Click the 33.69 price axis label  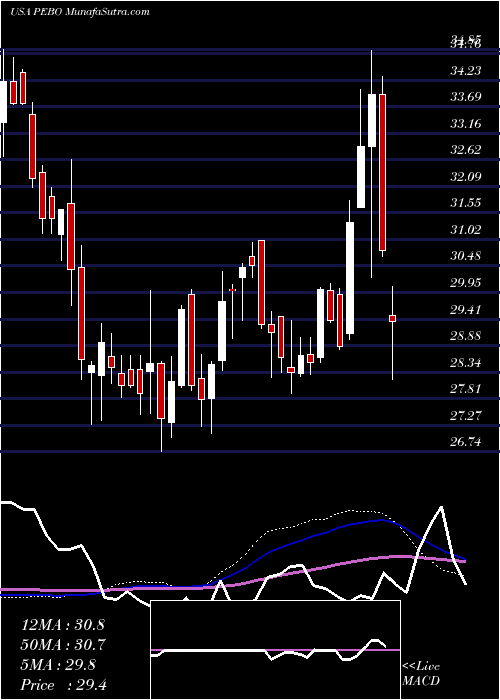(x=466, y=96)
